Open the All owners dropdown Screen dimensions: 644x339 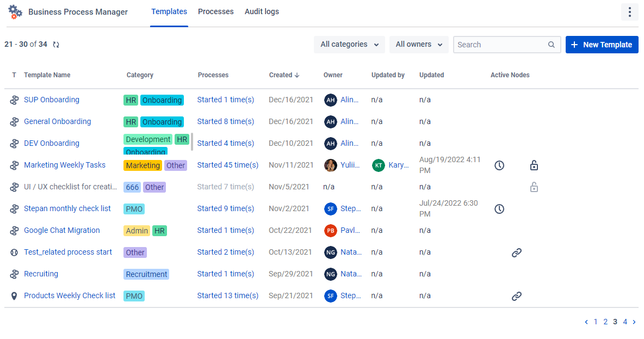tap(419, 44)
